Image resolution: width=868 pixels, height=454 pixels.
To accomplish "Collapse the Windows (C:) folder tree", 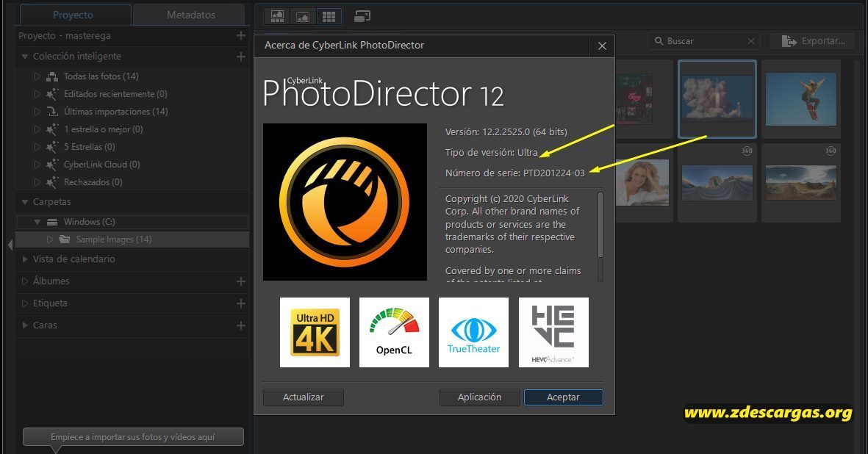I will coord(37,222).
